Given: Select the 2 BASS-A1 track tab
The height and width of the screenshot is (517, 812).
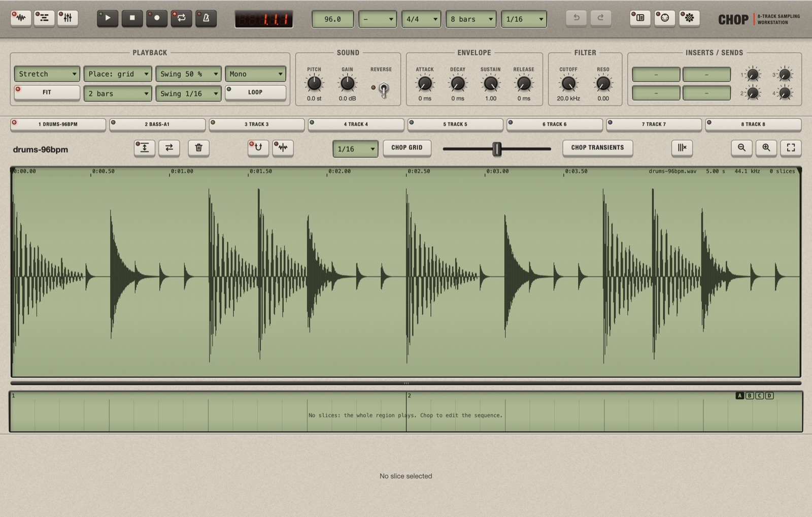Looking at the screenshot, I should [157, 124].
